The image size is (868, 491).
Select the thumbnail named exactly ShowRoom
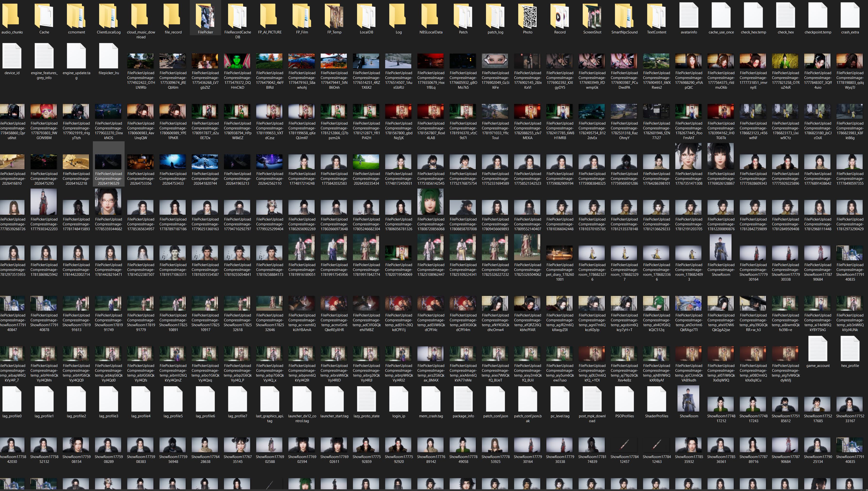(689, 399)
